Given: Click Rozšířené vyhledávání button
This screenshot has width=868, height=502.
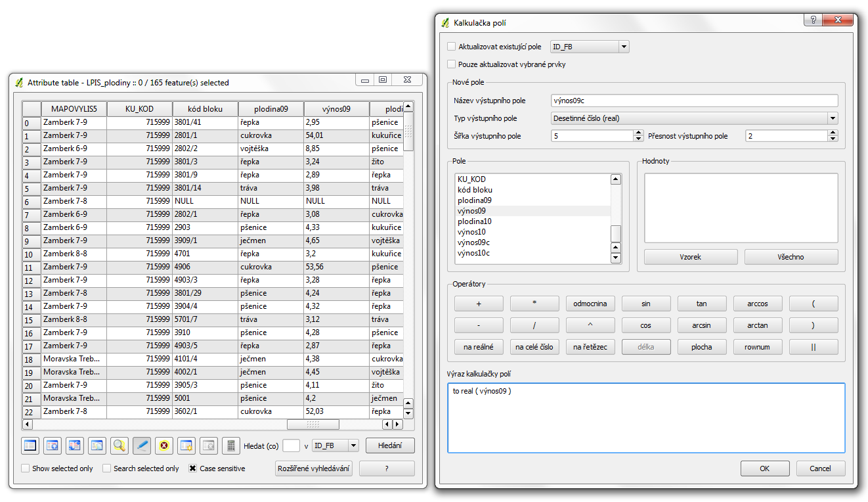Looking at the screenshot, I should point(314,468).
